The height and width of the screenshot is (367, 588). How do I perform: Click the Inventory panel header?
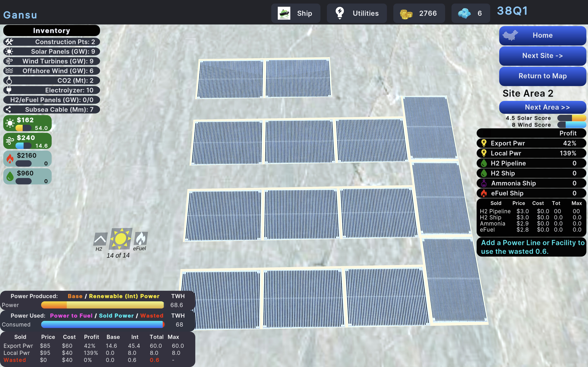click(51, 31)
